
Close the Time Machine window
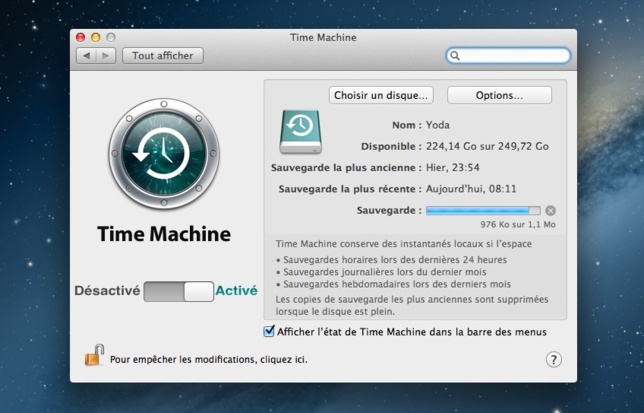click(81, 37)
